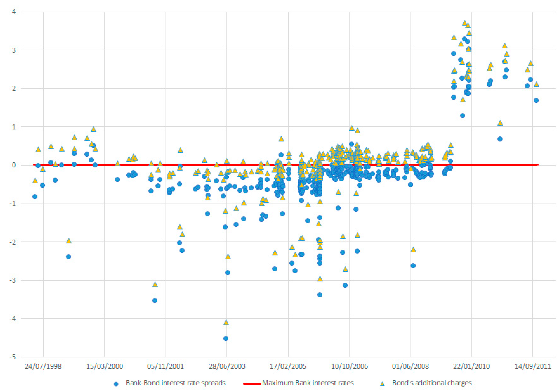Click the y-axis label -5

[13, 357]
